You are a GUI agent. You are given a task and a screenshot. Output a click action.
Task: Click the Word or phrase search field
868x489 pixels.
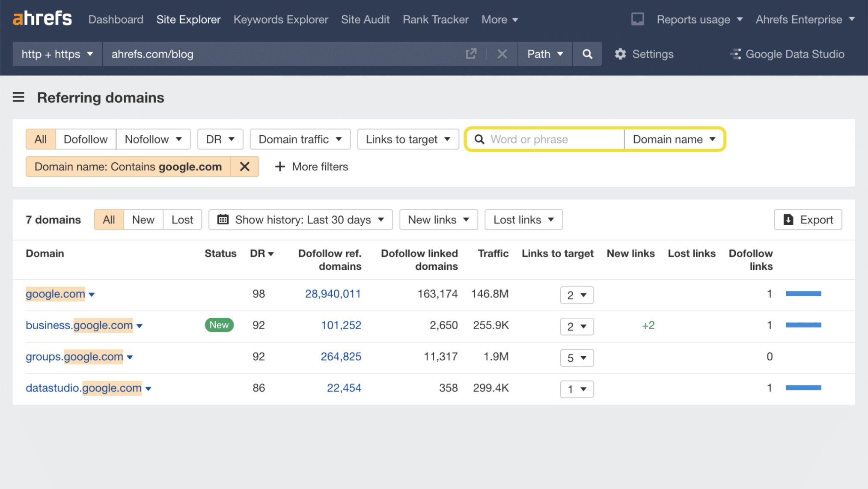545,139
